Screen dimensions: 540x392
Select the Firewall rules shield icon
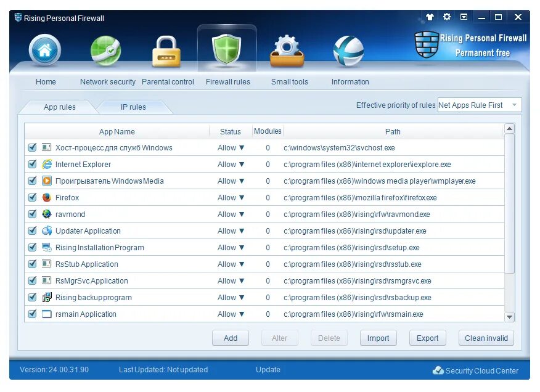pyautogui.click(x=227, y=49)
